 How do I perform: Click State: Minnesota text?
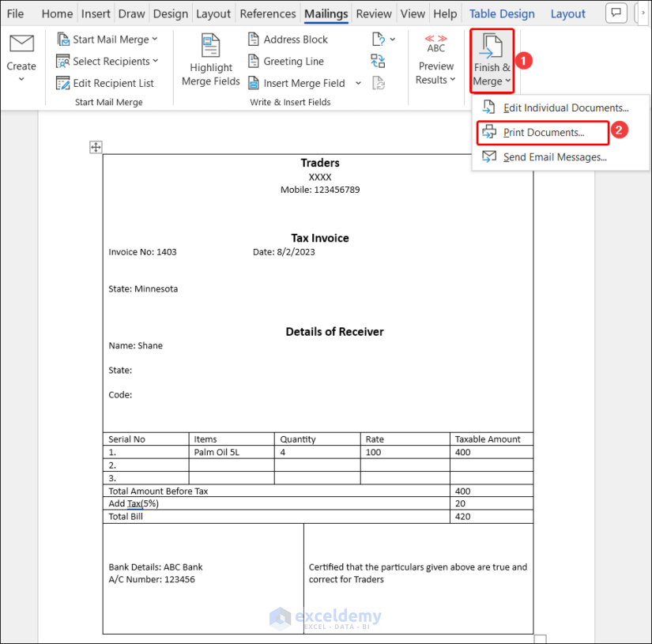(x=143, y=288)
